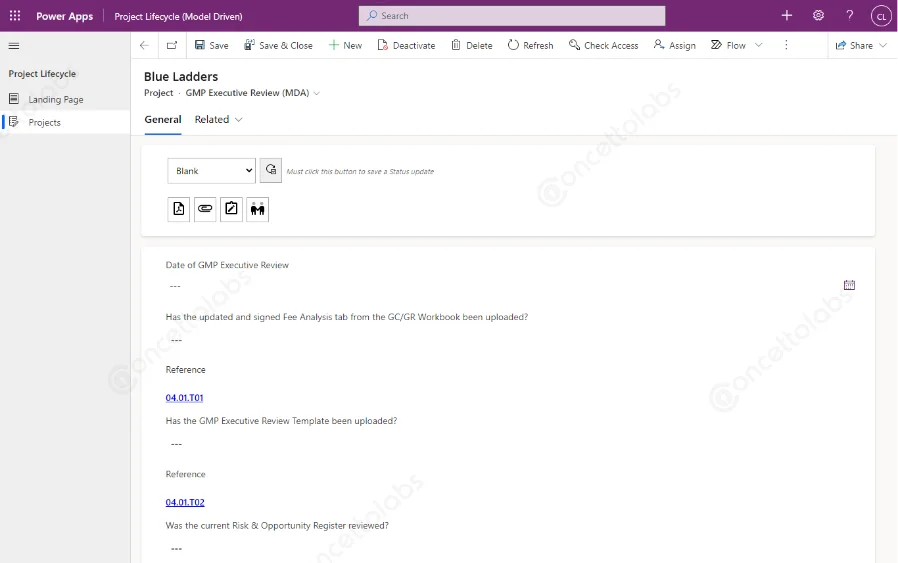Switch to the General tab
Viewport: 898px width, 563px height.
coord(163,120)
